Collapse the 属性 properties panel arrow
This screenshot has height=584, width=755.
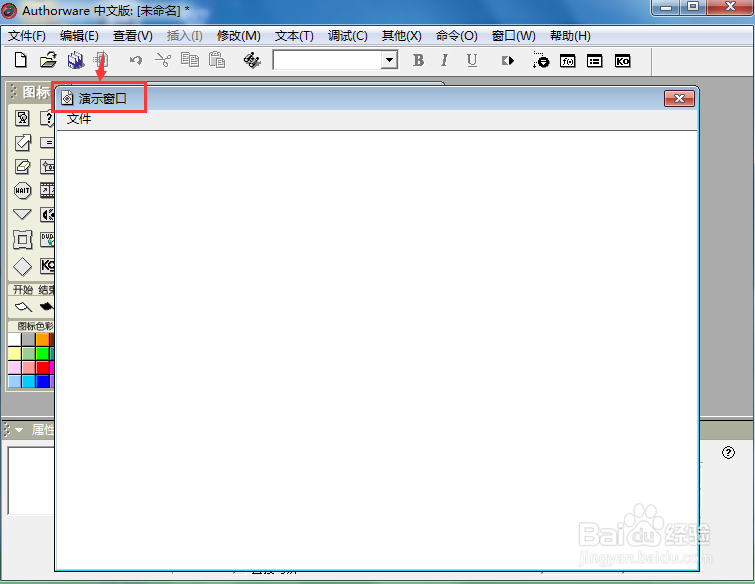[x=19, y=429]
